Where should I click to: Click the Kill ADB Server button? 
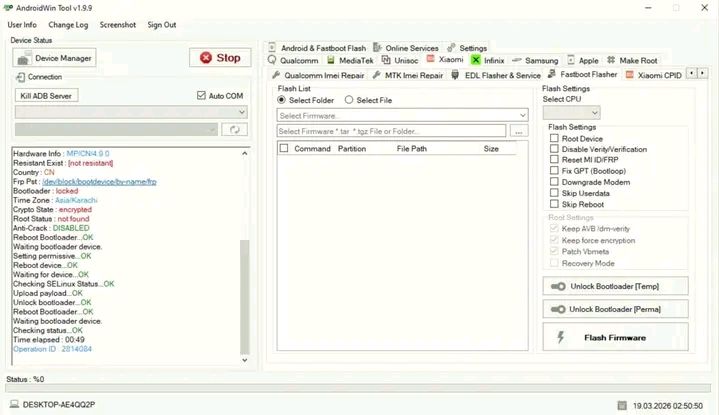click(48, 96)
